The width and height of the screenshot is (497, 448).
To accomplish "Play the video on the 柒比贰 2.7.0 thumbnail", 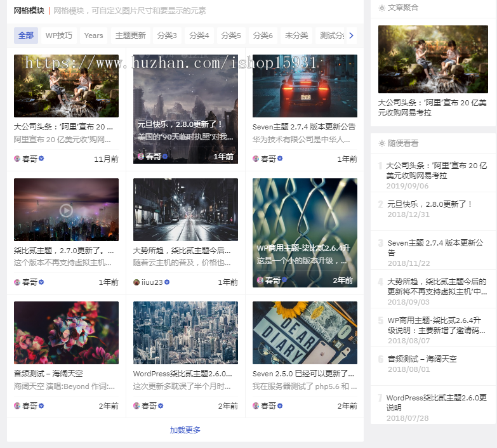I will [x=66, y=210].
